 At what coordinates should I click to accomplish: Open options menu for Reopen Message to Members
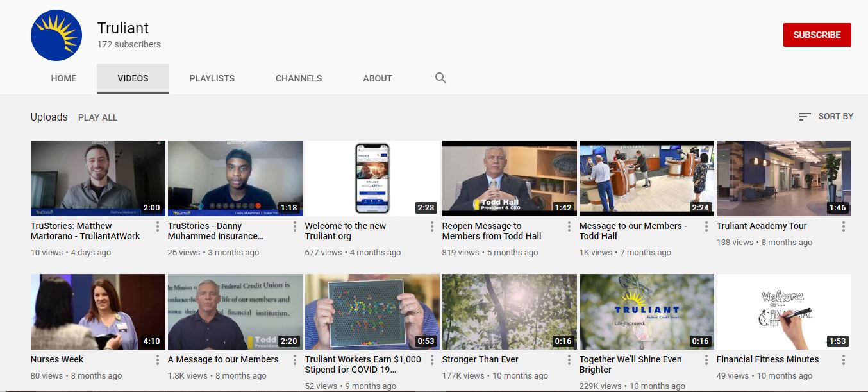[569, 226]
